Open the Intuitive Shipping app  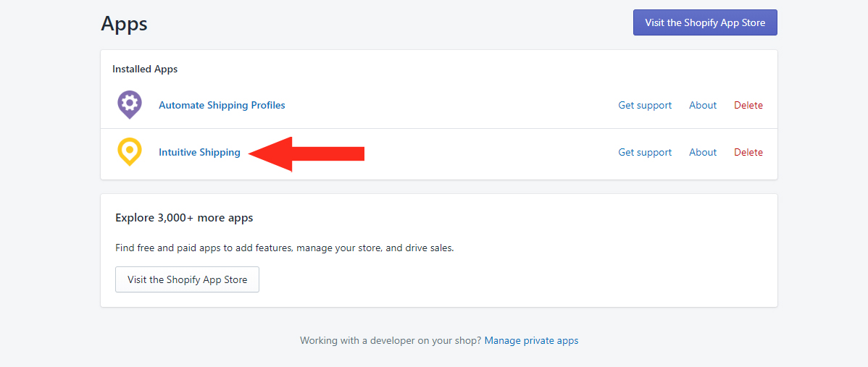click(x=199, y=152)
